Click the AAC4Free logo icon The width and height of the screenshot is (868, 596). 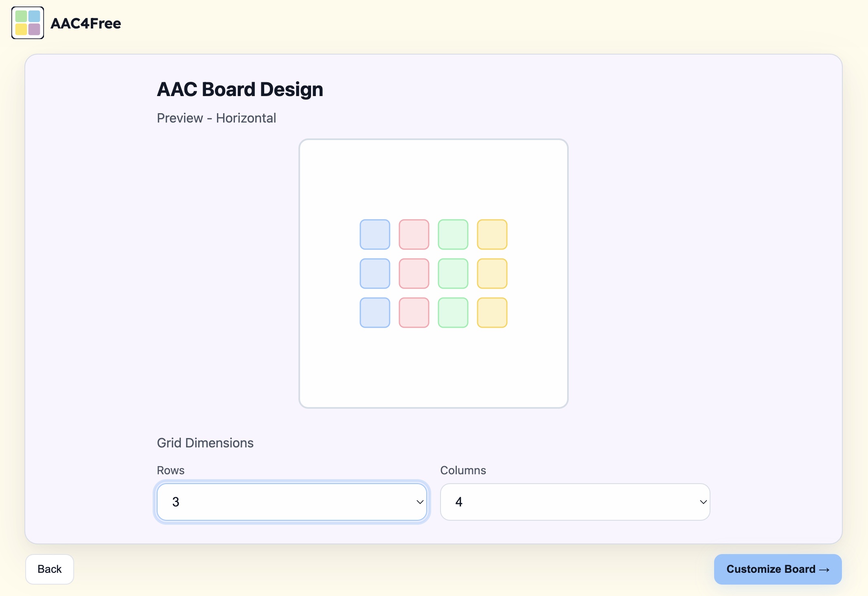pyautogui.click(x=28, y=23)
